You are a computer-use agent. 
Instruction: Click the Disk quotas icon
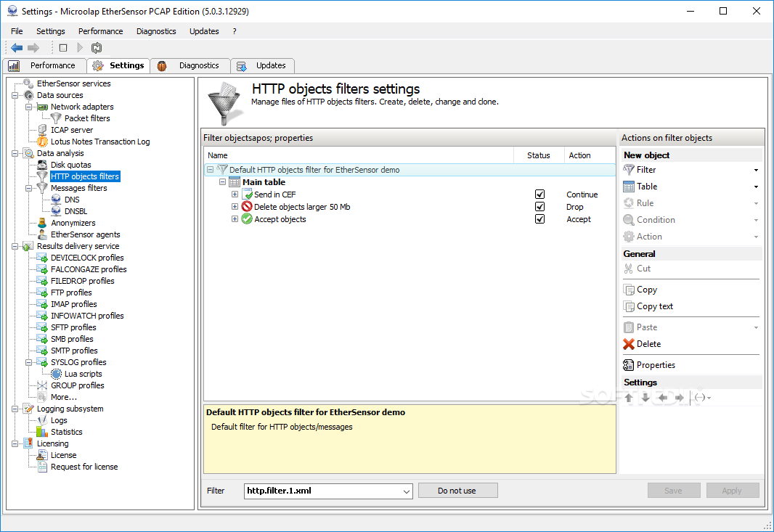point(42,165)
